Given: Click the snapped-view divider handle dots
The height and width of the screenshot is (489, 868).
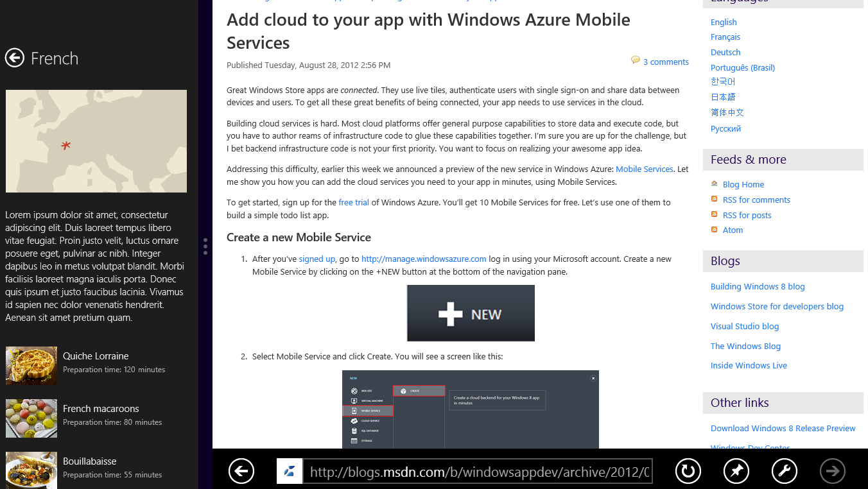Looking at the screenshot, I should [x=205, y=246].
